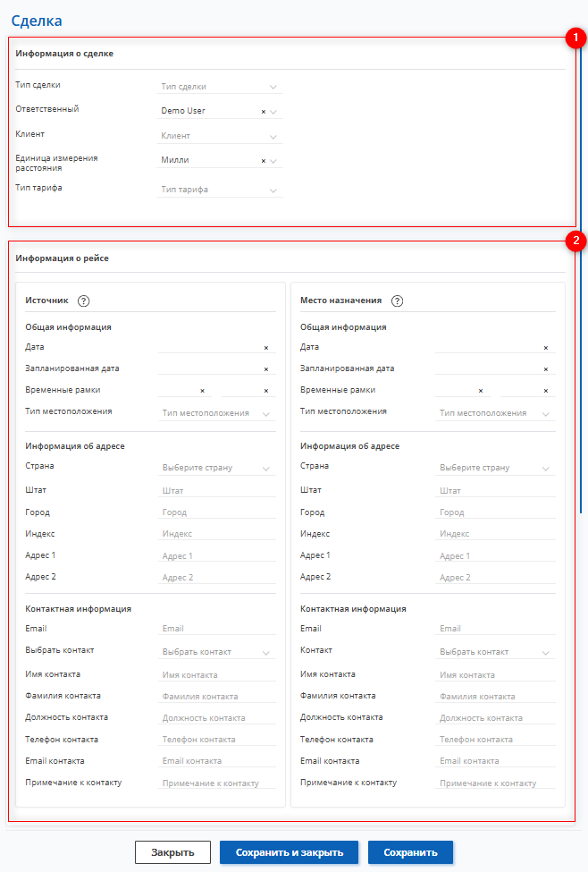
Task: Clear the source Запланированная дата field
Action: pyautogui.click(x=265, y=368)
